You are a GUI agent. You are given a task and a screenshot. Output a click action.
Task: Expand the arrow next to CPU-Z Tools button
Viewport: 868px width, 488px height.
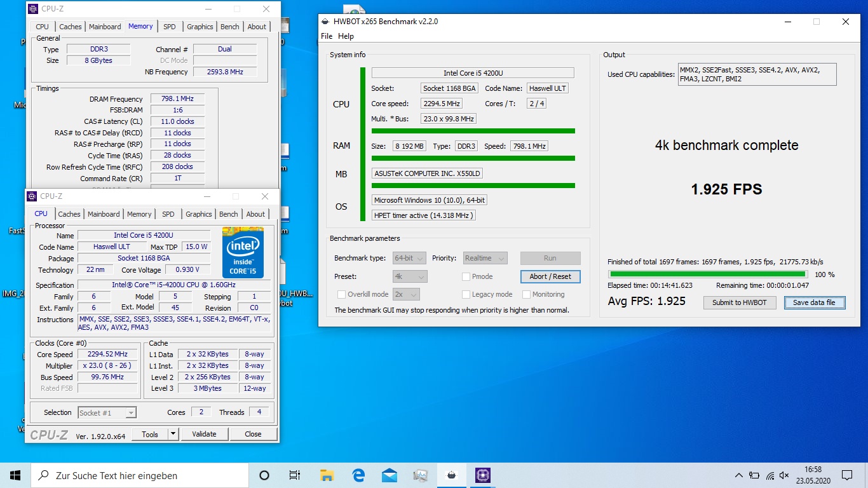(173, 434)
